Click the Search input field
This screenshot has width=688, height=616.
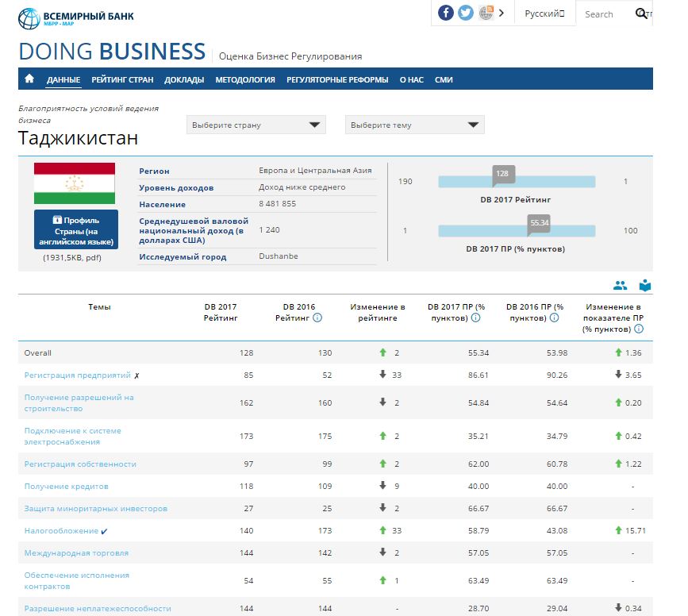pyautogui.click(x=603, y=14)
